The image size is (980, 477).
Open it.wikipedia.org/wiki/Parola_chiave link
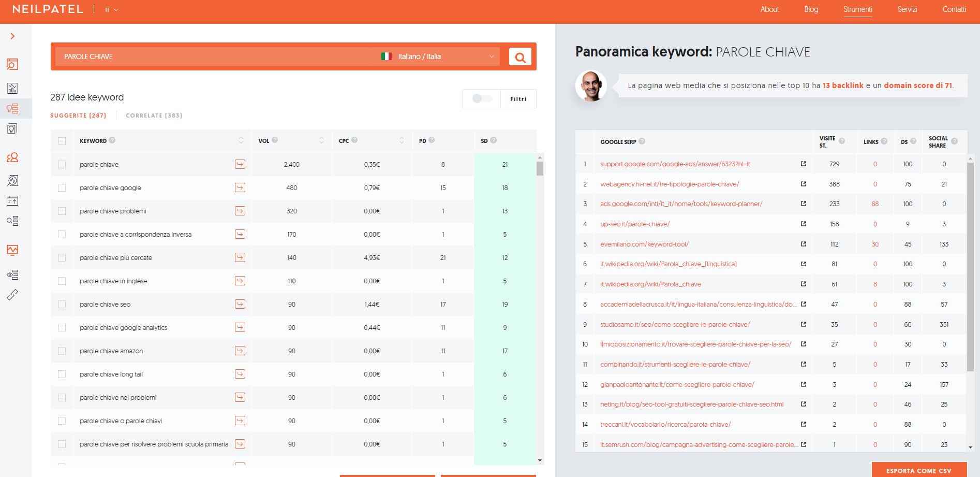pos(650,284)
